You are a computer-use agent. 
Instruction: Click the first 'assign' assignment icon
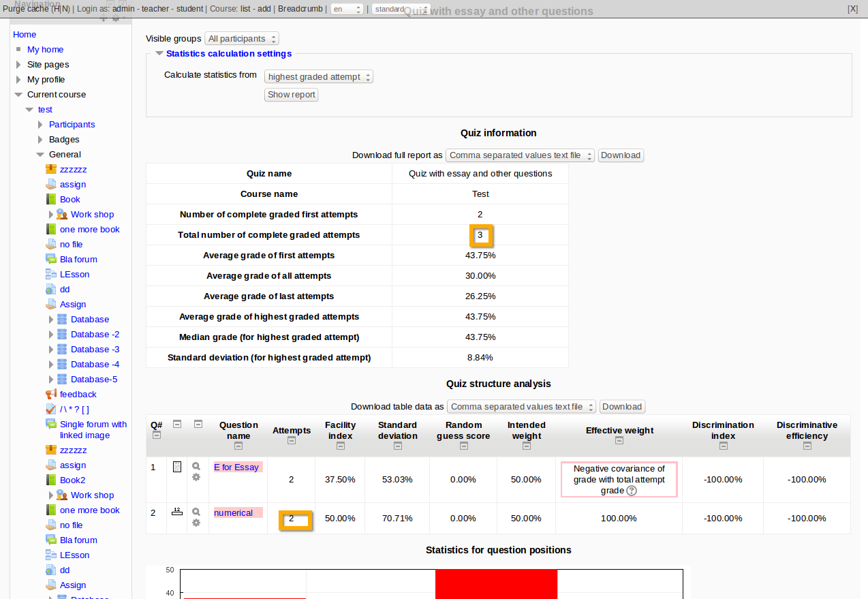(51, 184)
